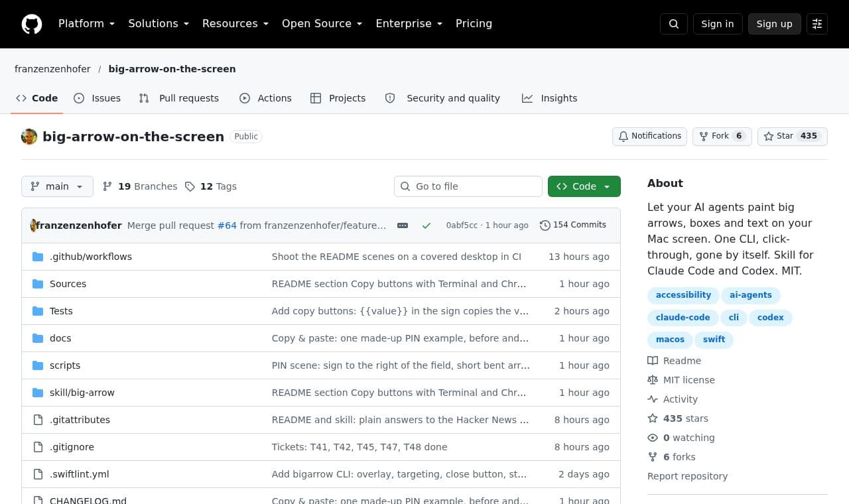
Task: Fork the repository
Action: click(x=722, y=136)
